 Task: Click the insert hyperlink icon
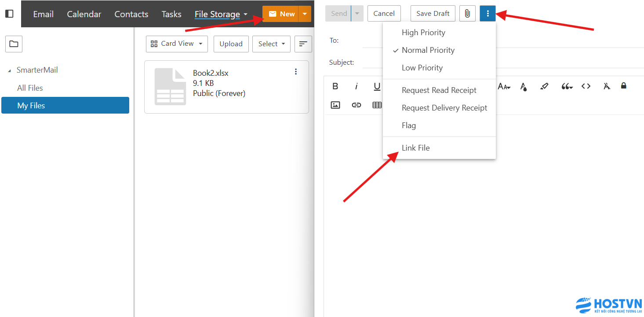(x=357, y=105)
